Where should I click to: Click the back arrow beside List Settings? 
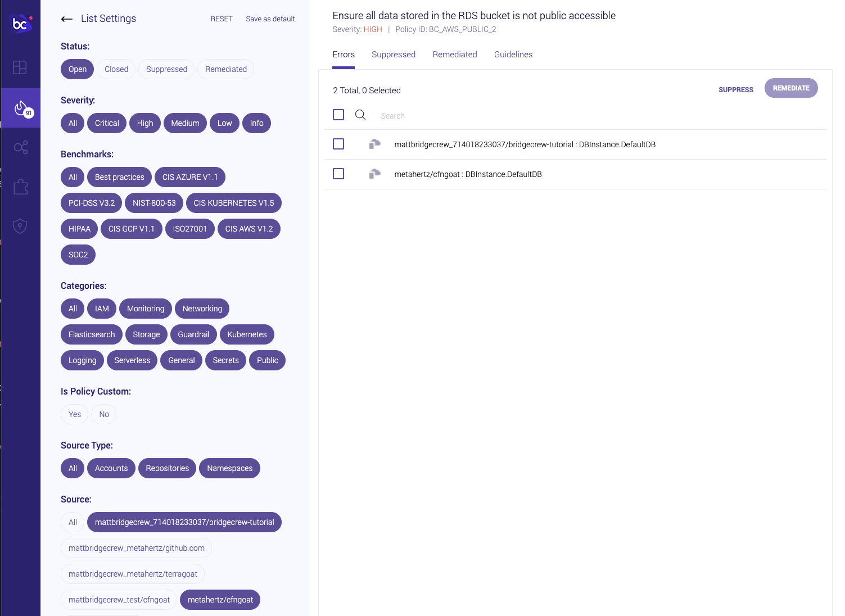(67, 19)
